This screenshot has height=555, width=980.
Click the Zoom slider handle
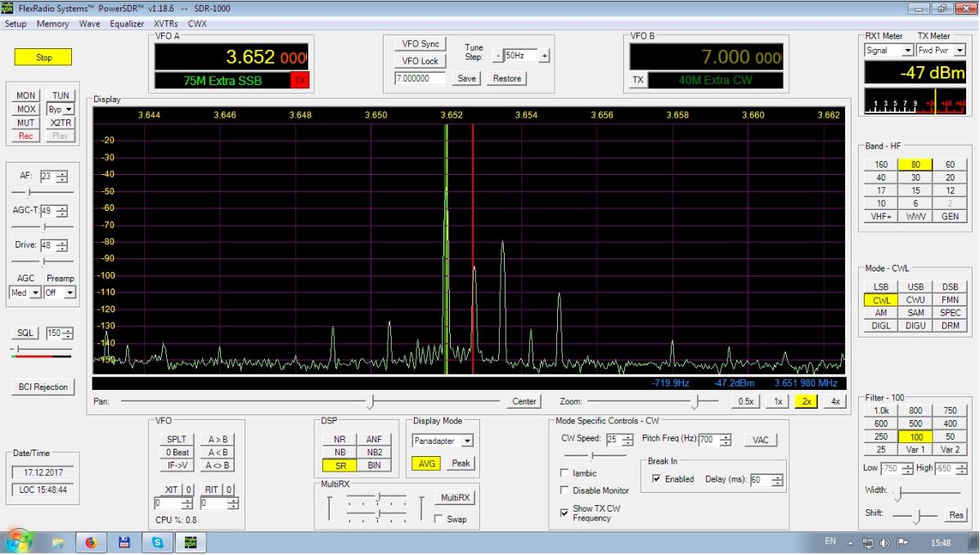pyautogui.click(x=695, y=401)
